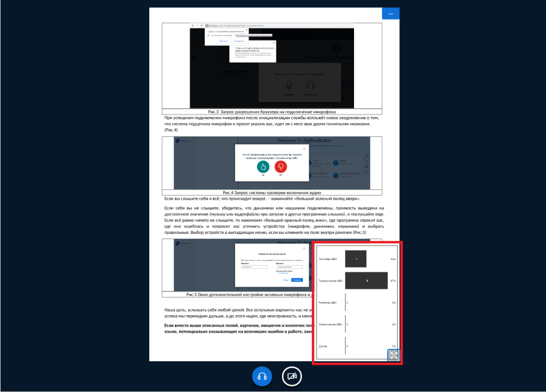The height and width of the screenshot is (392, 546).
Task: Click the headphones audio button in bottom bar
Action: (262, 376)
